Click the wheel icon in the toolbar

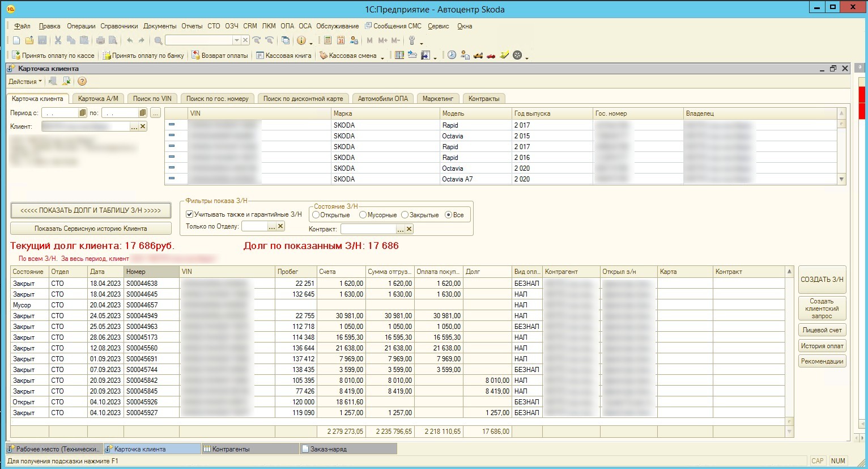(x=517, y=56)
